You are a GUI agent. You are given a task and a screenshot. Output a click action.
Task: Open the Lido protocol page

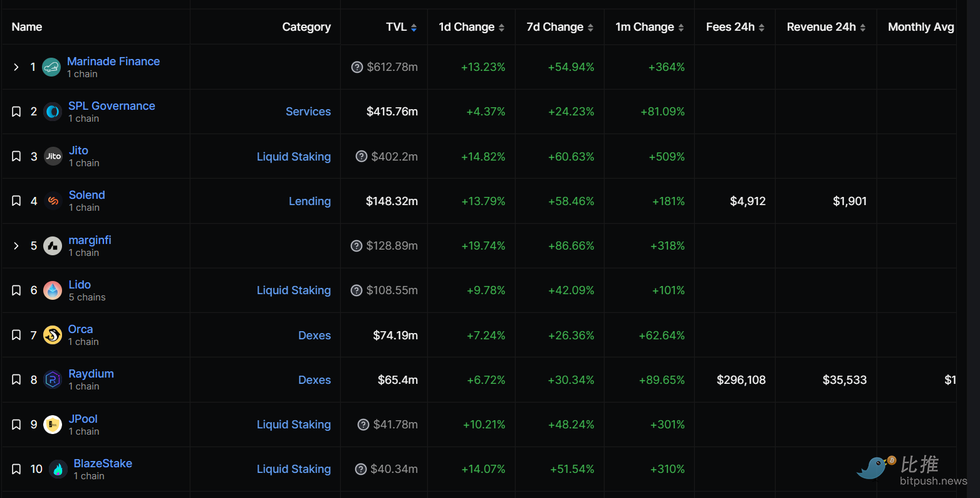(x=80, y=285)
